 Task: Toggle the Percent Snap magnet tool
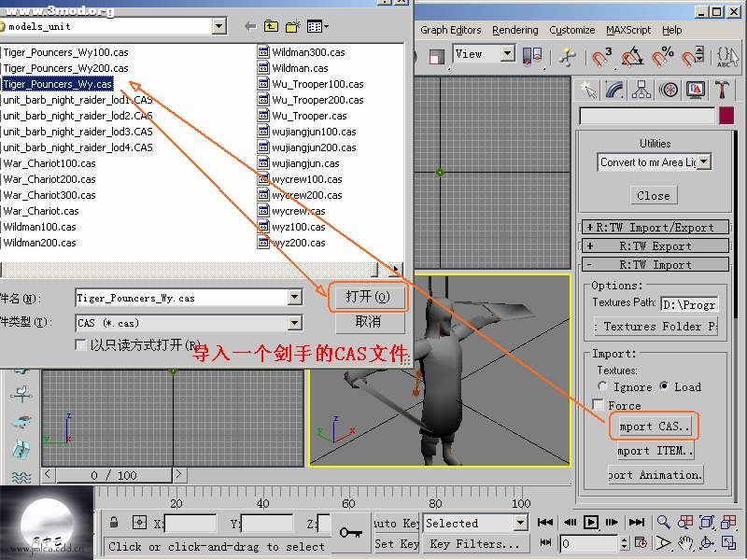pyautogui.click(x=663, y=57)
